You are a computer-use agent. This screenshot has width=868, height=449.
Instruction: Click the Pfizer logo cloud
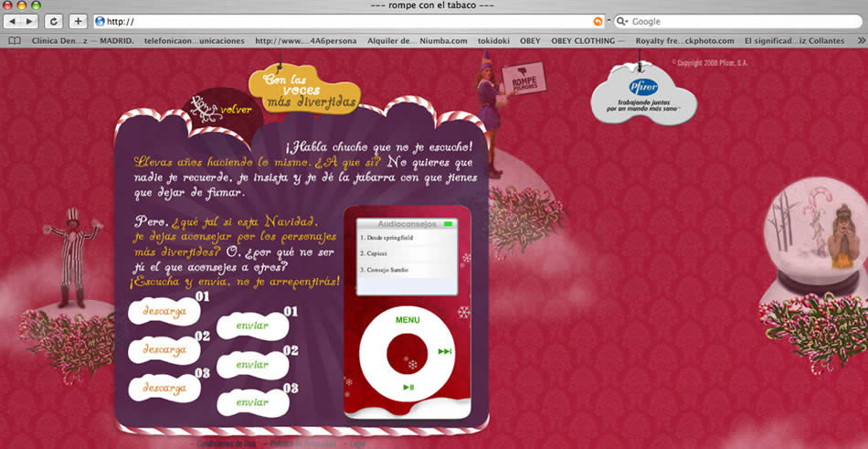click(643, 94)
